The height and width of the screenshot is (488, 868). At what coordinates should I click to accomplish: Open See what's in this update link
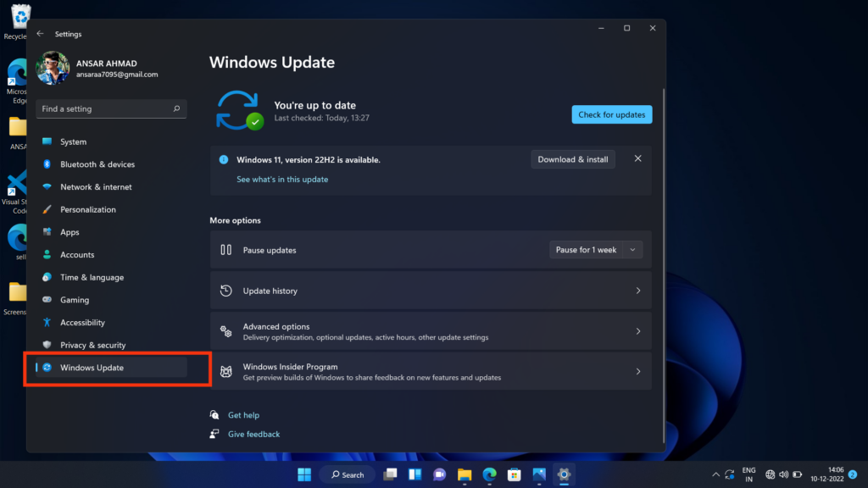tap(282, 180)
